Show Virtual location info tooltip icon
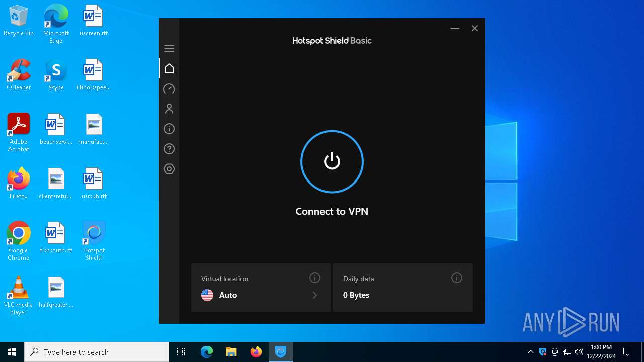The height and width of the screenshot is (362, 644). point(315,278)
